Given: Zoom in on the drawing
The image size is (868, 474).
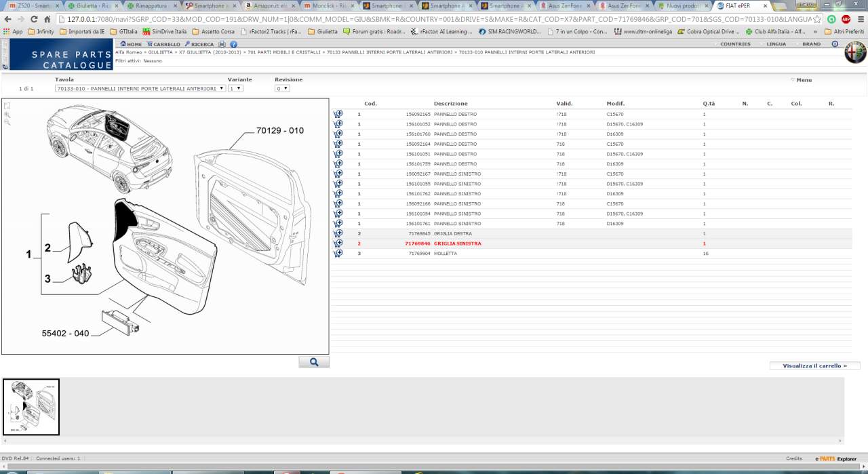Looking at the screenshot, I should pos(7,115).
